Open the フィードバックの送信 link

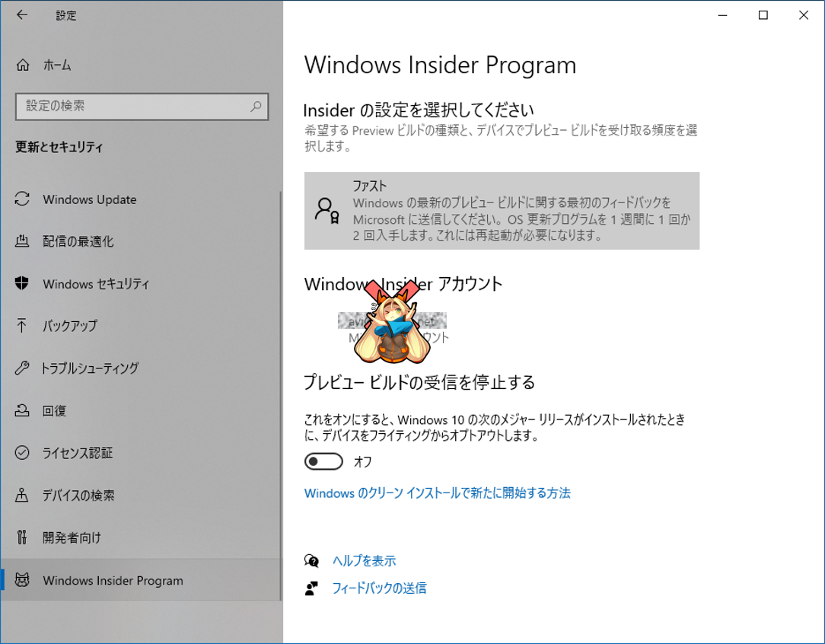(379, 588)
